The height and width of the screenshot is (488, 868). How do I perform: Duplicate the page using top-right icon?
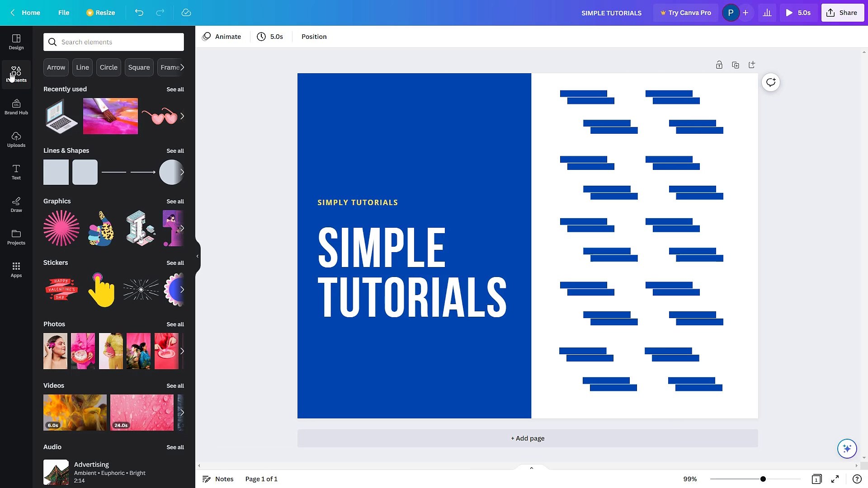(736, 65)
